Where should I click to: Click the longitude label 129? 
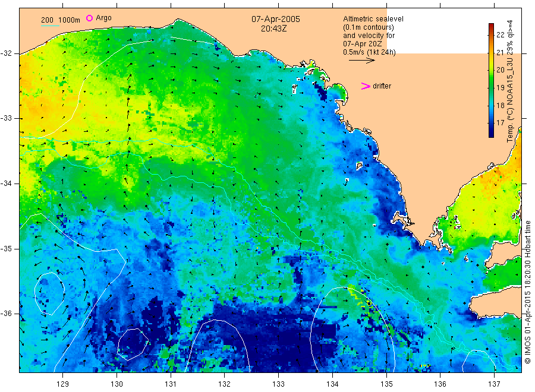(x=63, y=384)
